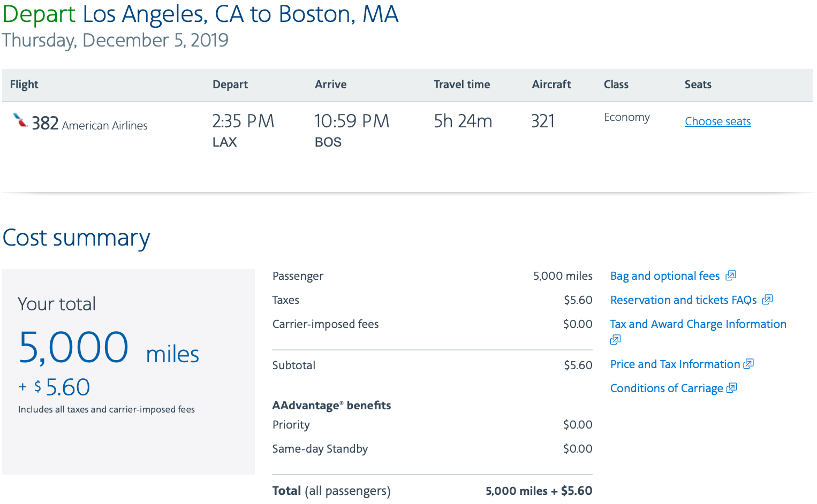Open Tax and Award Charge Information link

click(x=698, y=324)
